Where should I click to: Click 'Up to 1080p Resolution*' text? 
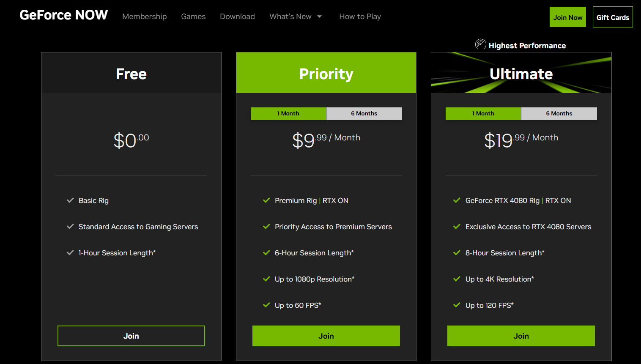pyautogui.click(x=315, y=279)
